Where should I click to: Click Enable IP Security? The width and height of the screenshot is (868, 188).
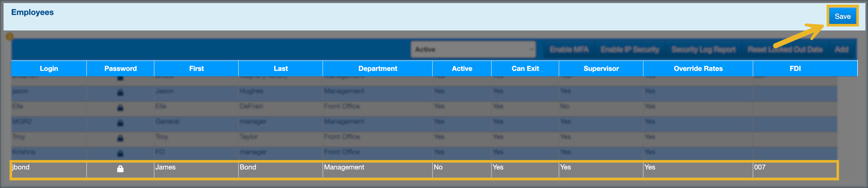[x=630, y=50]
